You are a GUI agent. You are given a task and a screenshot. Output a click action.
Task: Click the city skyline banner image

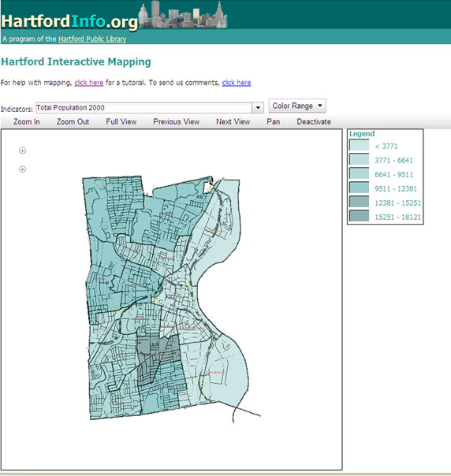(183, 15)
